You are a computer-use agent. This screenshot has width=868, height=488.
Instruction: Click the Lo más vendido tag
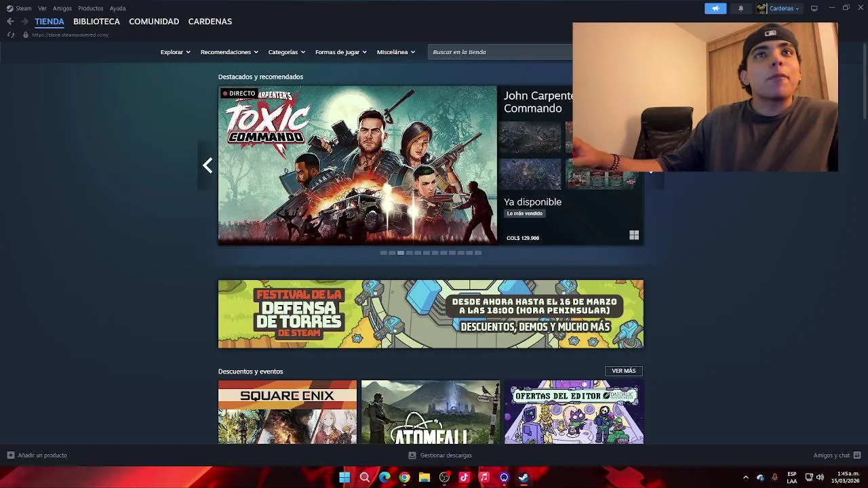pyautogui.click(x=525, y=213)
